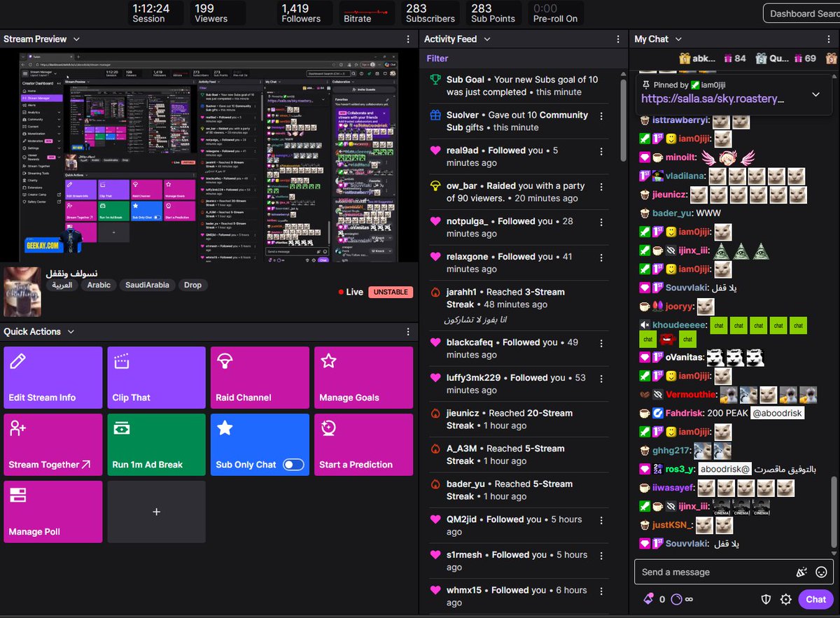Toggle the Sub Only Chat switch
Screen dimensions: 840x618
(293, 465)
